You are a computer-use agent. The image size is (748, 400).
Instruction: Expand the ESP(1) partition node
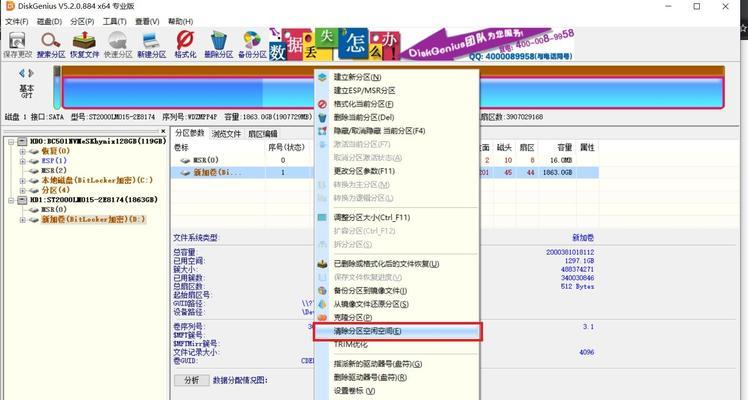(x=22, y=161)
